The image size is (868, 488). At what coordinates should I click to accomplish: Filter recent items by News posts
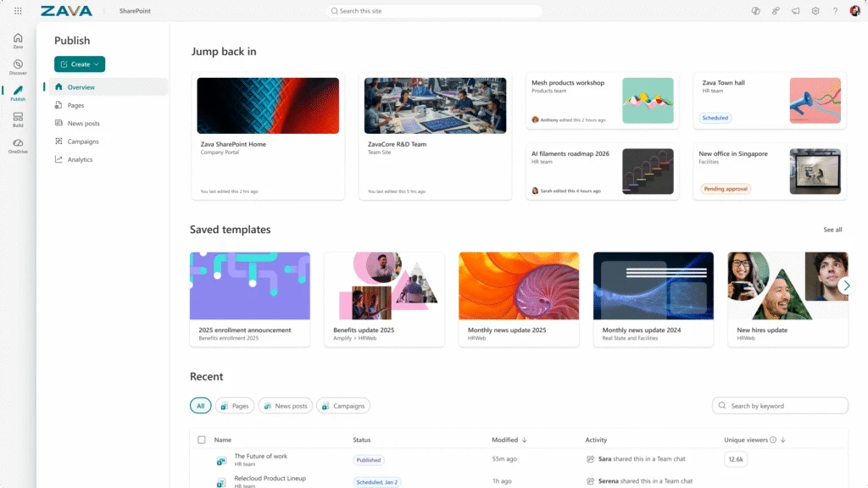point(286,406)
